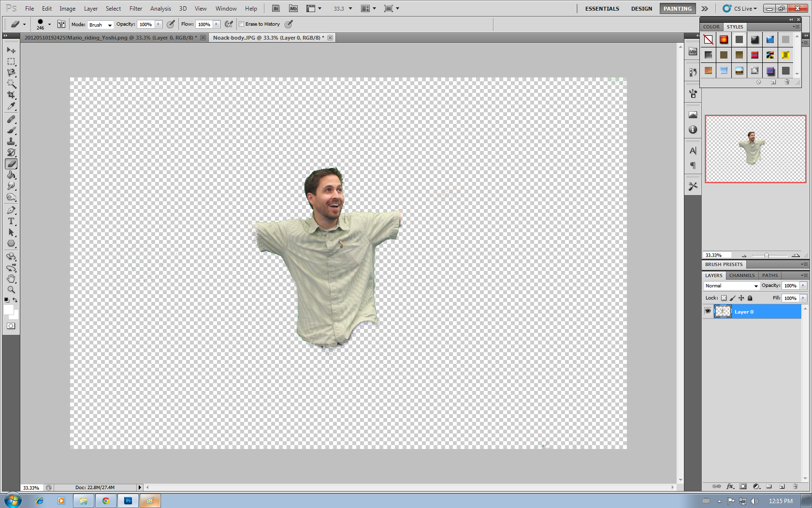Enable Erase to History checkbox
812x508 pixels.
(242, 24)
